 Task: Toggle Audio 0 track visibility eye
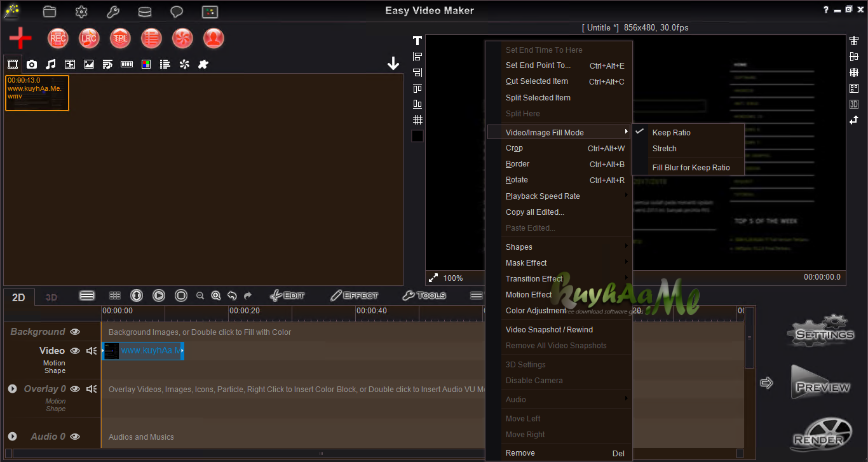pos(75,437)
